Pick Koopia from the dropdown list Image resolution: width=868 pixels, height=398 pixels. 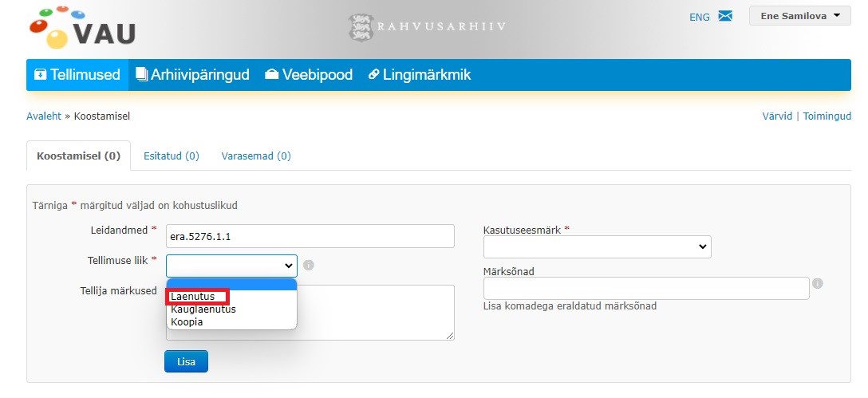point(187,321)
